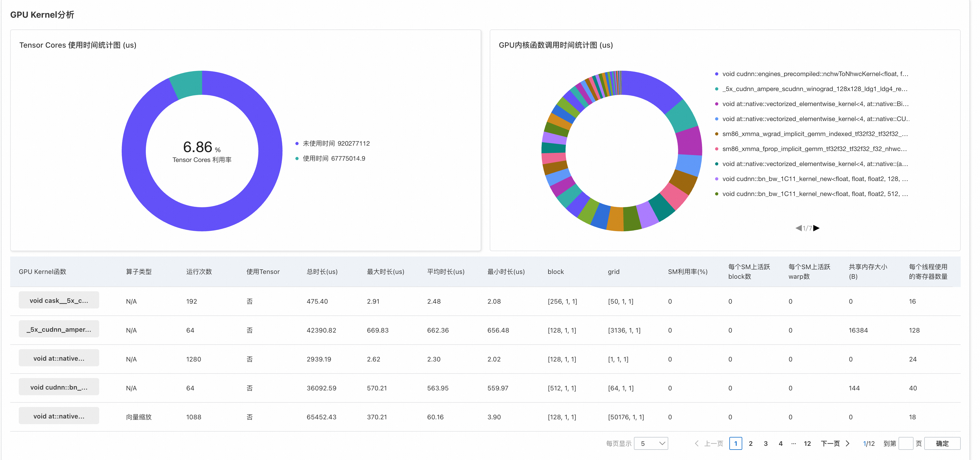Screen dimensions: 980x460
Task: Click the next page chevron in pagination
Action: pos(848,443)
